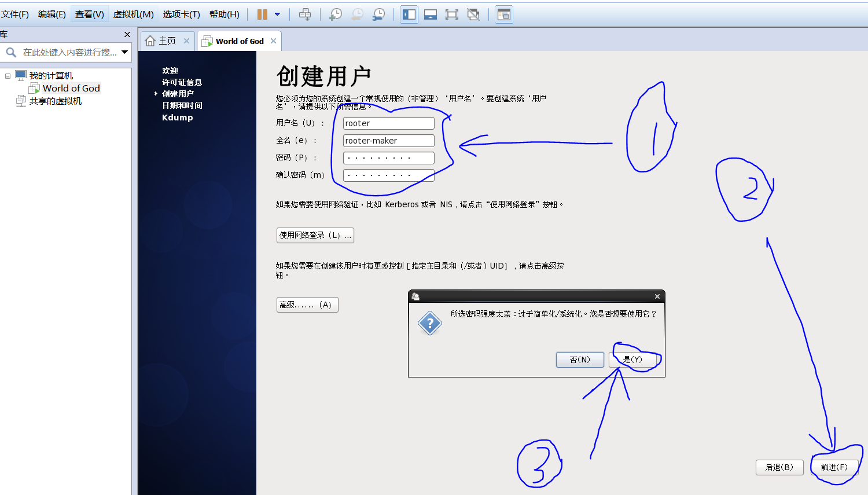Screen dimensions: 868x495
Task: Click 否(N) in the password dialog
Action: (580, 360)
